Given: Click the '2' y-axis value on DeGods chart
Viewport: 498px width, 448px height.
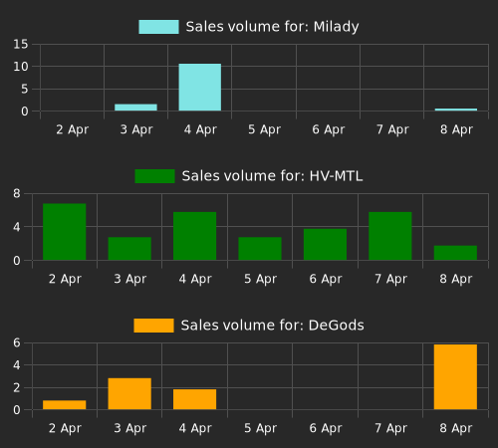Looking at the screenshot, I should click(17, 387).
